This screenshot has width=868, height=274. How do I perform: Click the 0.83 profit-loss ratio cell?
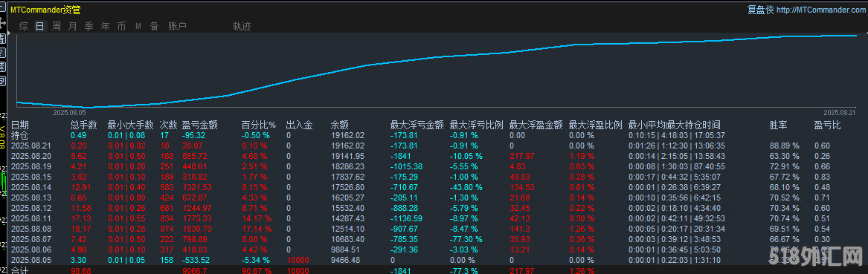tap(821, 177)
